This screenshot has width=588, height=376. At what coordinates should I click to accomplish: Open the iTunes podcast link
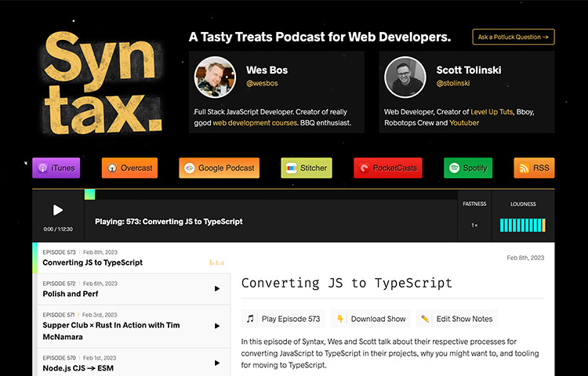pos(56,168)
